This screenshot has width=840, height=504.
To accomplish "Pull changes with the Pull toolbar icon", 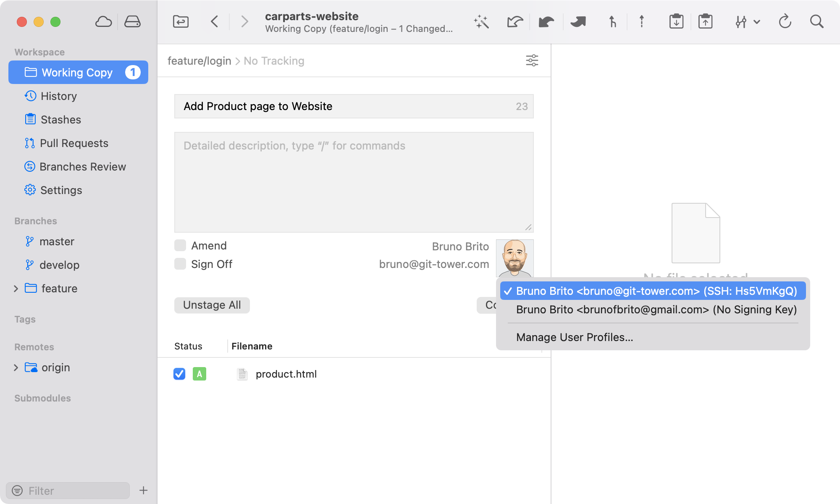I will pyautogui.click(x=546, y=21).
